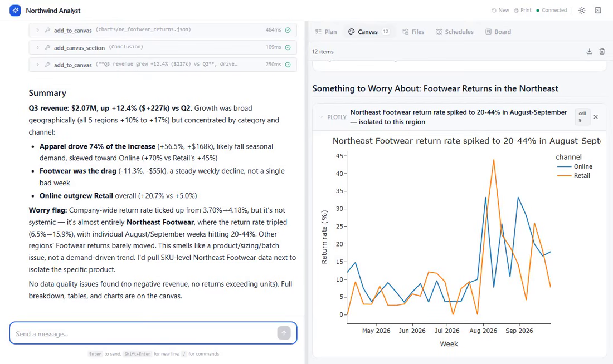The image size is (613, 364).
Task: Click the Print button printer icon
Action: click(517, 11)
